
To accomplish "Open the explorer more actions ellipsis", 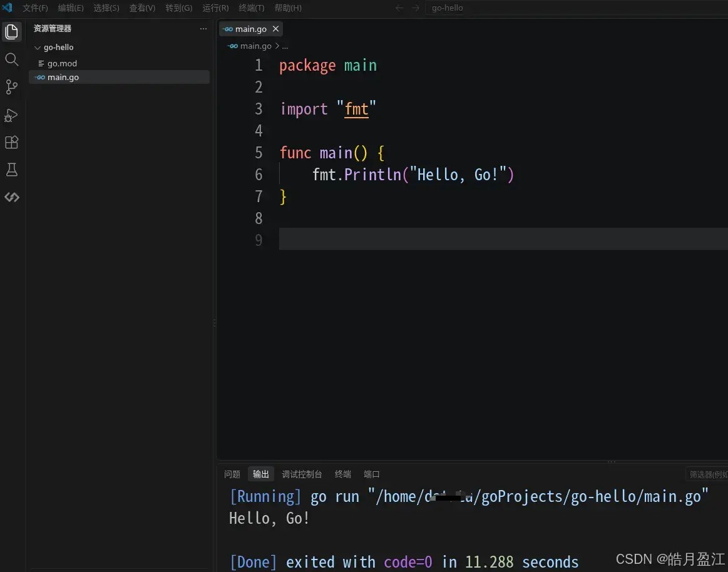I will (x=203, y=29).
